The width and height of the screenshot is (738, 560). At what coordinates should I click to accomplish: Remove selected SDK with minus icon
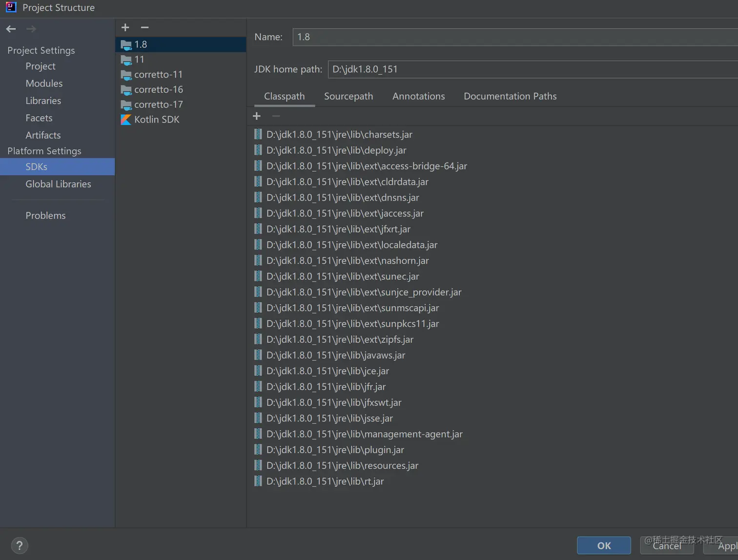tap(144, 27)
